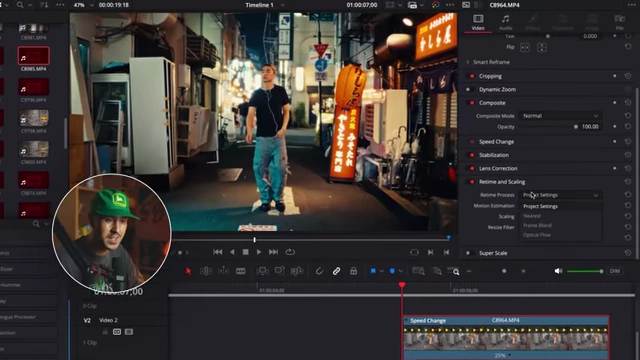Screen dimensions: 640x360
Task: Click the Overwrite Clip toolbar icon
Action: 280,271
